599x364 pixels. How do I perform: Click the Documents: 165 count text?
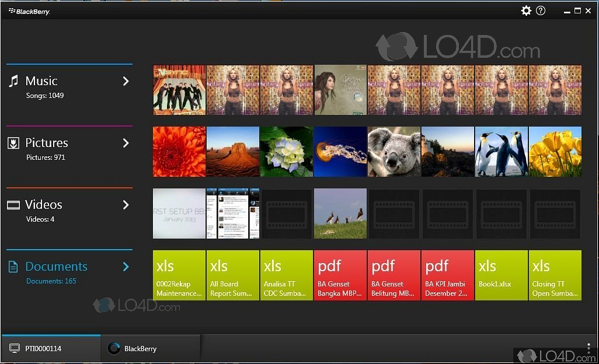pos(51,281)
